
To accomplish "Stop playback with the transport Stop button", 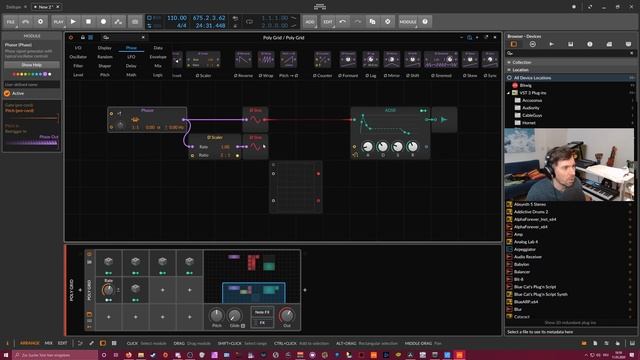I will coord(88,22).
